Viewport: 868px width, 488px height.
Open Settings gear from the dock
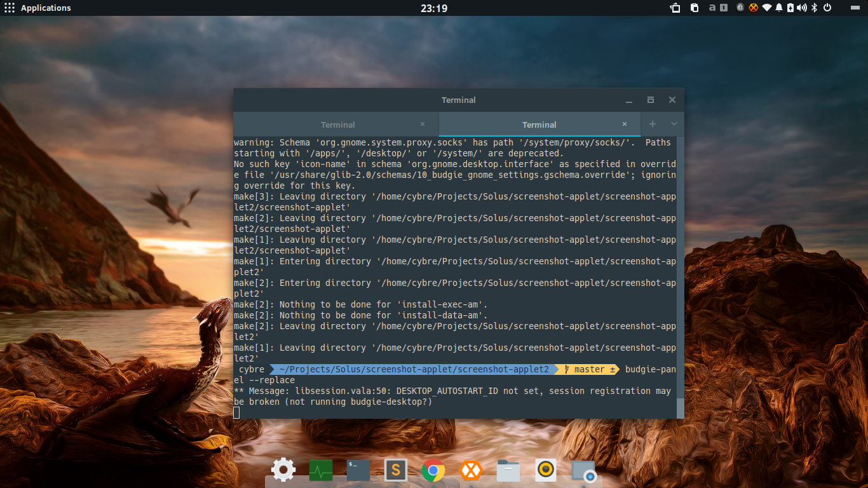(283, 470)
